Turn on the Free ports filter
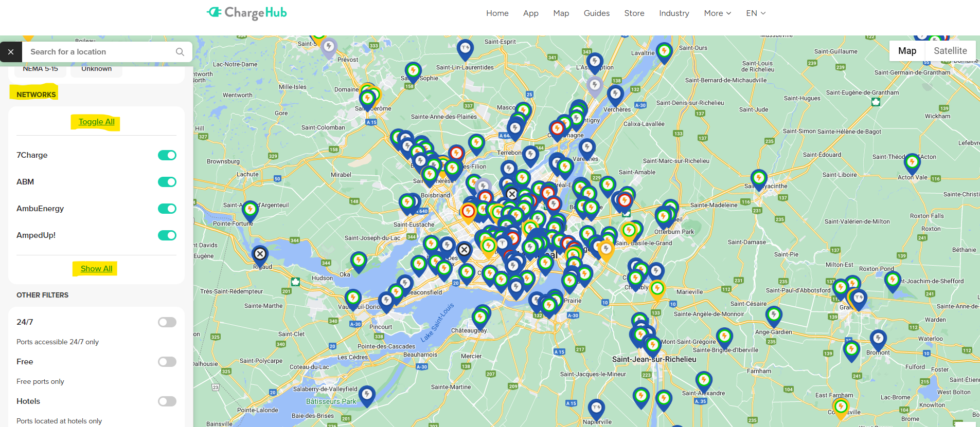Image resolution: width=980 pixels, height=427 pixels. tap(167, 362)
